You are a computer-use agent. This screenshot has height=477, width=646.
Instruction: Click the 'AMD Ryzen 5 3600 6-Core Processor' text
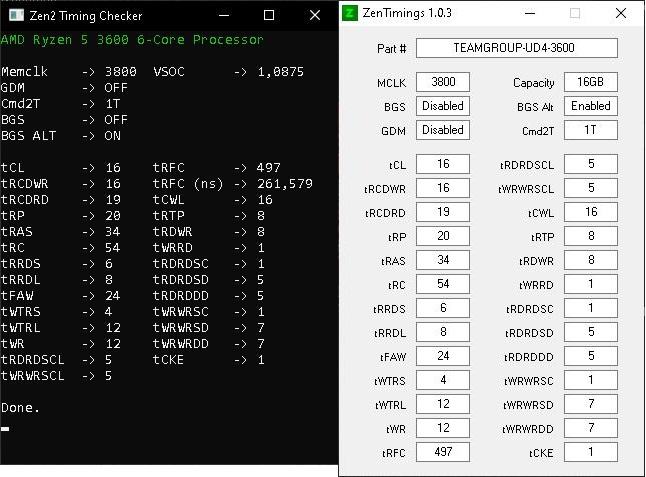(132, 40)
